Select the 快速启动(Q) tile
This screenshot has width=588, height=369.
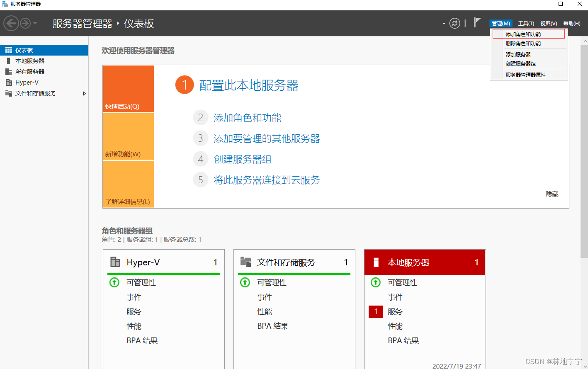pyautogui.click(x=129, y=89)
